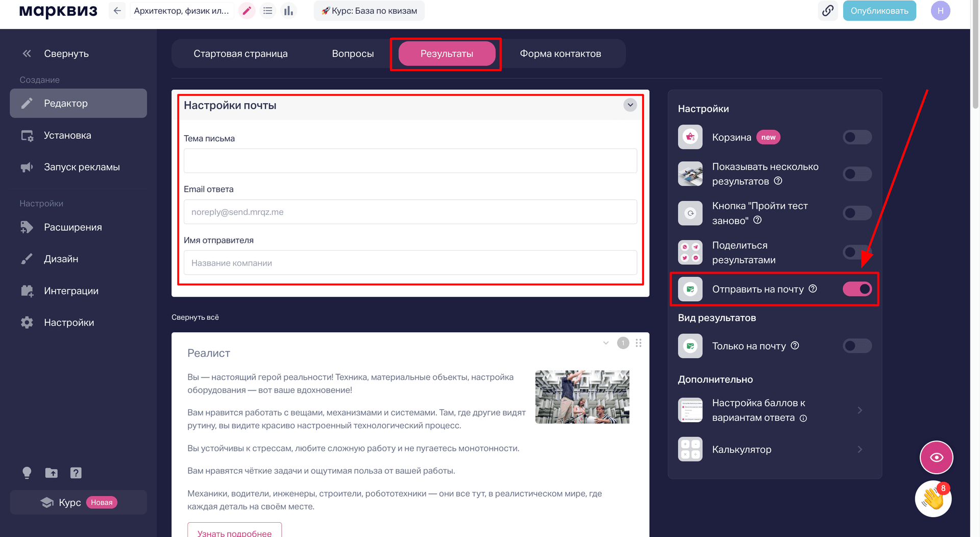Open 'Настройка баллов к вариантам ответа' arrow
This screenshot has height=537, width=980.
tap(860, 410)
